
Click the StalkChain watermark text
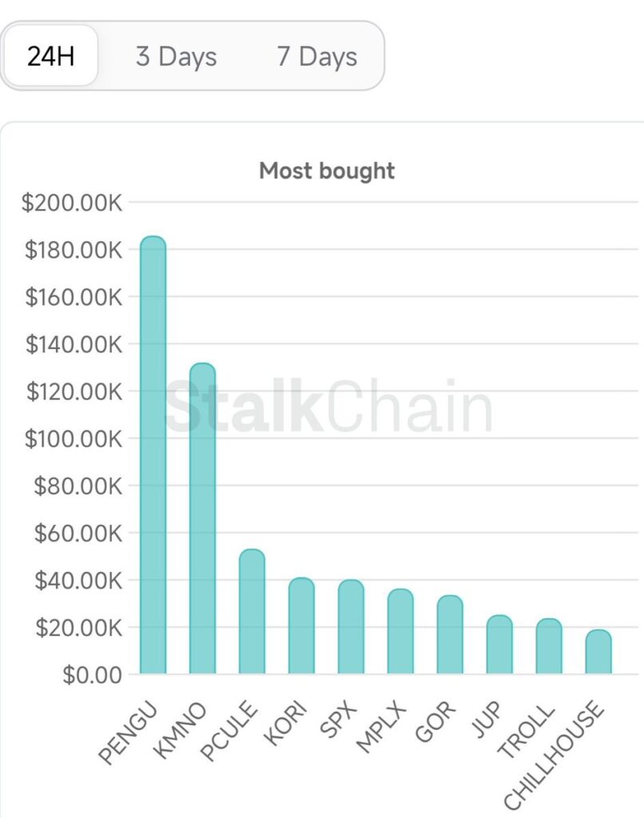[328, 408]
